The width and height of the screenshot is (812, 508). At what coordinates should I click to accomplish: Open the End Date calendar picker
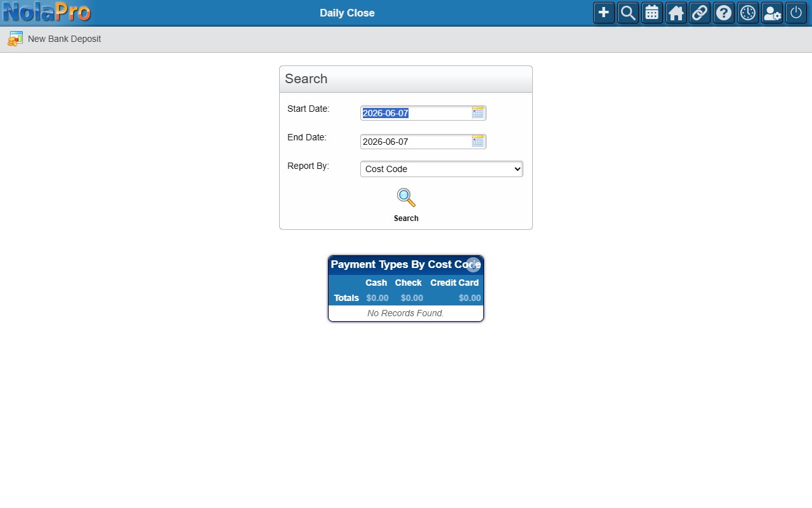click(478, 141)
